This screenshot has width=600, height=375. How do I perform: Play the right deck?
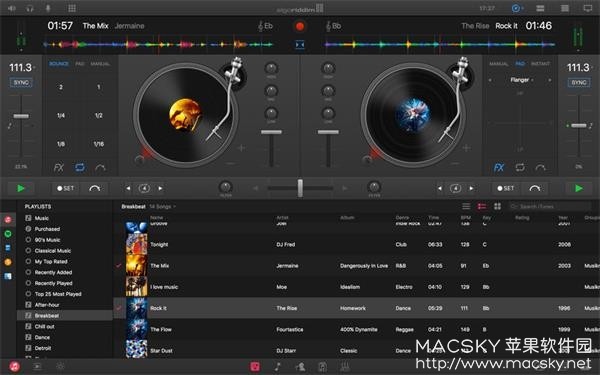(x=579, y=188)
